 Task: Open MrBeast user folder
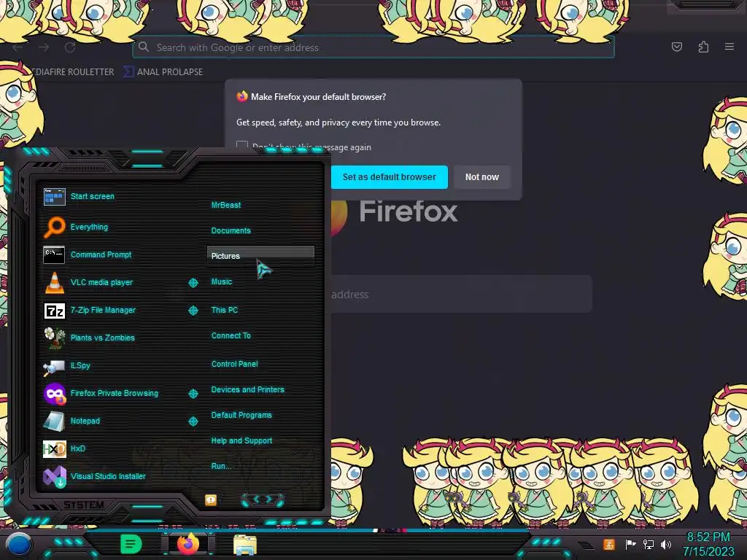coord(226,205)
